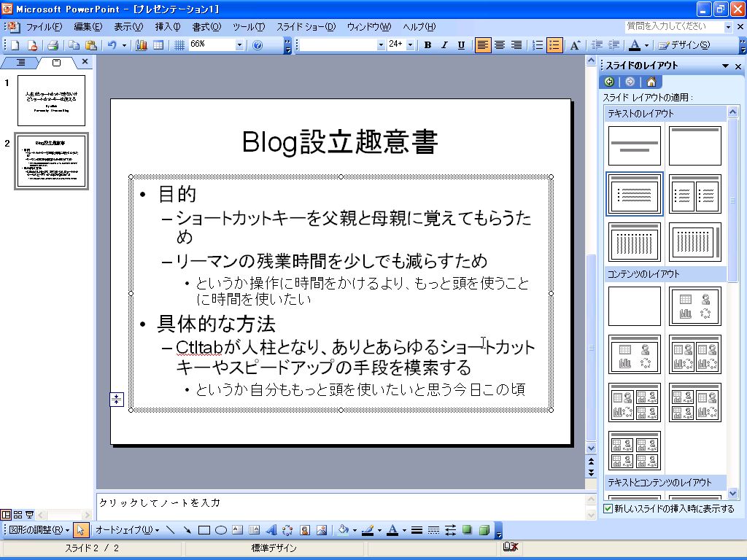Image resolution: width=747 pixels, height=560 pixels.
Task: Select the Arrow drawing tool
Action: tap(187, 530)
